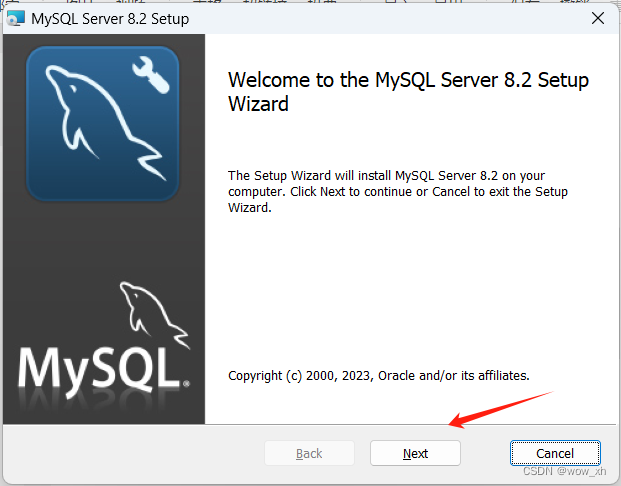Click the disabled Back button

click(x=309, y=453)
